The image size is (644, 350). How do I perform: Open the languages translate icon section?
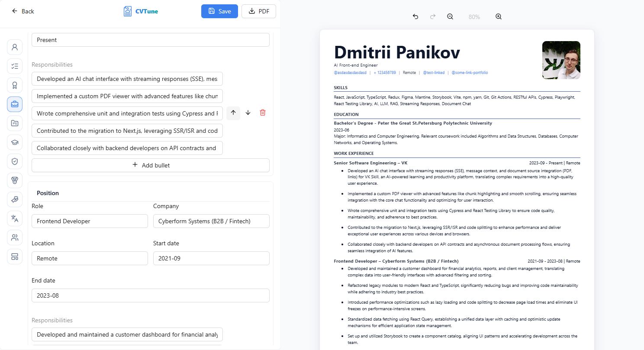(x=15, y=218)
